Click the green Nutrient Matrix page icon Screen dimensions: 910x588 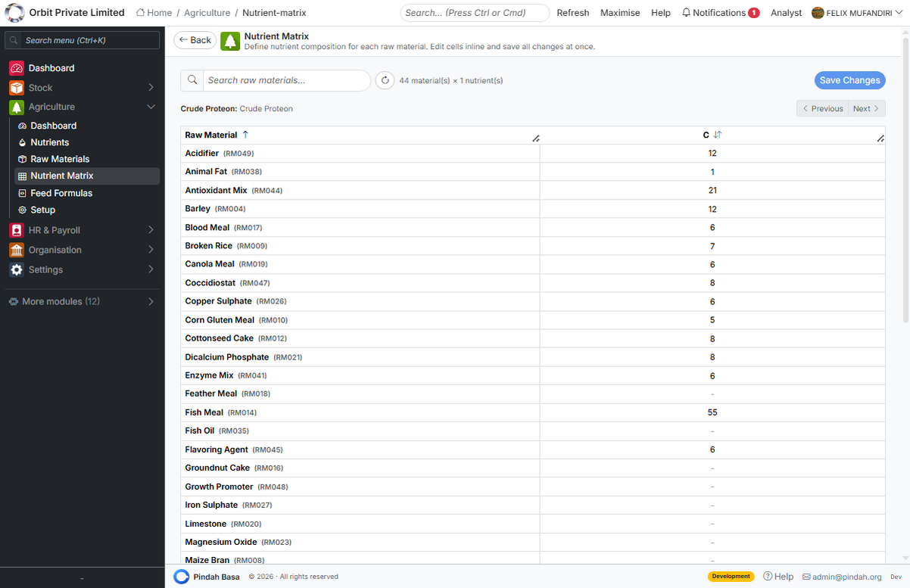pyautogui.click(x=230, y=41)
